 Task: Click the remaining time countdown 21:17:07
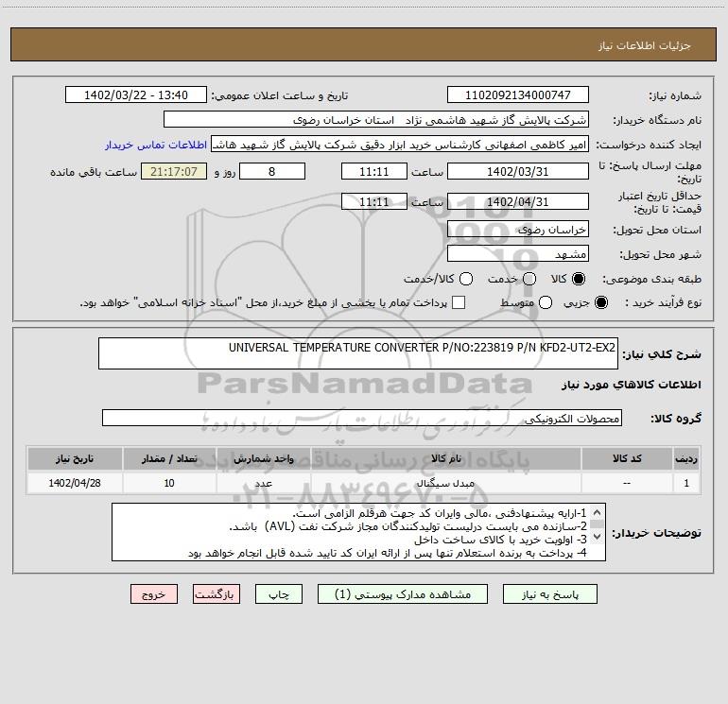pos(174,171)
